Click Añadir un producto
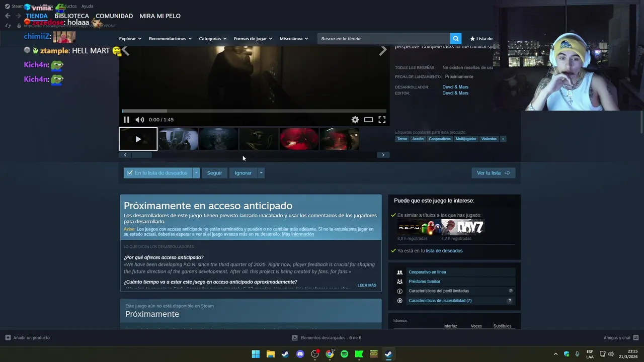This screenshot has width=644, height=362. click(x=28, y=338)
